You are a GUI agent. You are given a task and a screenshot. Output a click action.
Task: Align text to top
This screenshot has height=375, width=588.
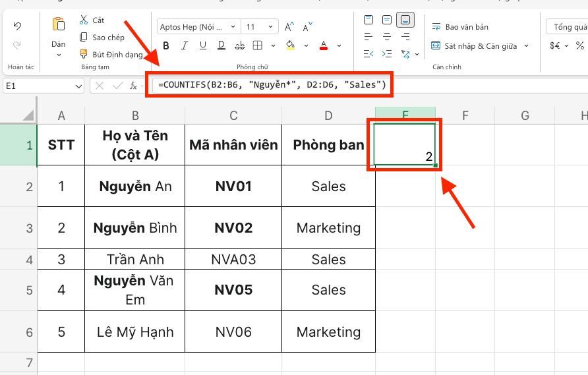click(368, 20)
